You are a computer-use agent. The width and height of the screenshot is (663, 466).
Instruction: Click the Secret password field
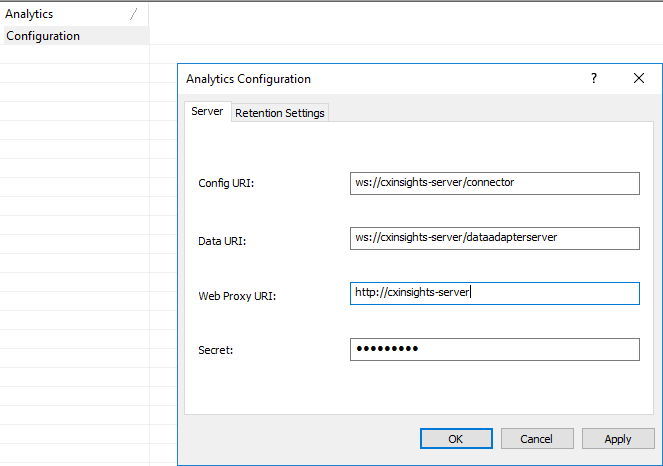[494, 349]
